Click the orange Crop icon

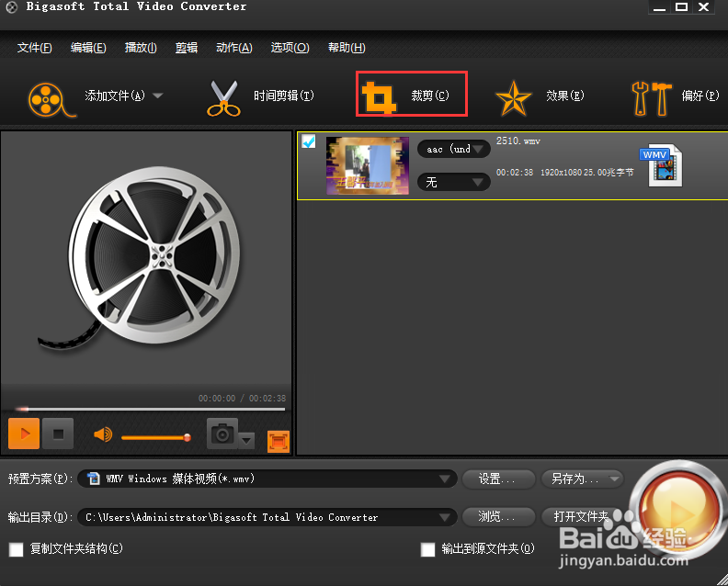(379, 97)
